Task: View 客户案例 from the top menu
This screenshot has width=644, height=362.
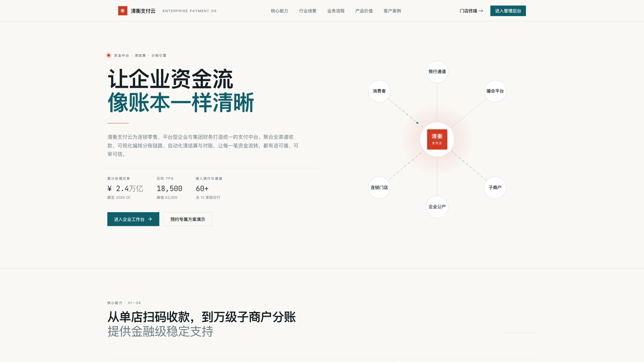Action: pos(391,11)
